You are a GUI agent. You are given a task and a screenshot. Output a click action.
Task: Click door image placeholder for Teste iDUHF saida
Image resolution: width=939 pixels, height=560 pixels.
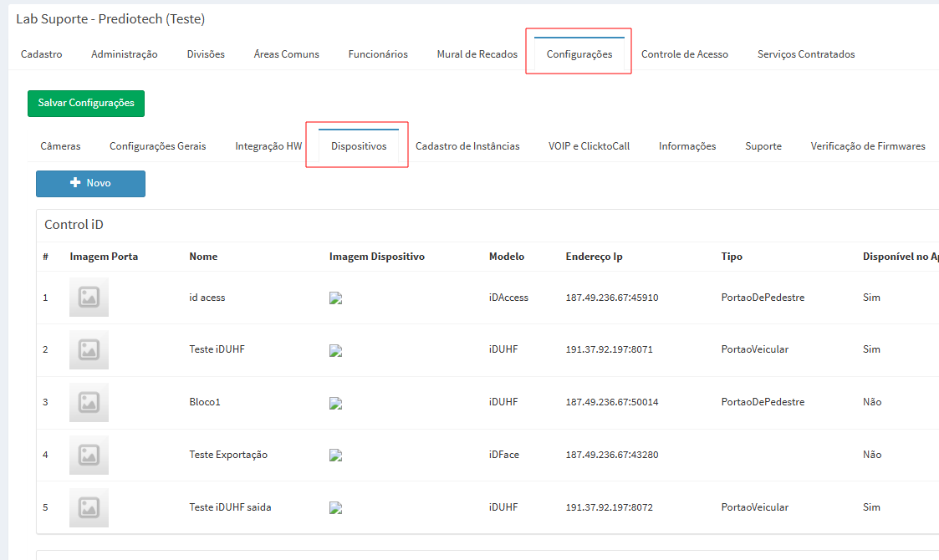89,507
